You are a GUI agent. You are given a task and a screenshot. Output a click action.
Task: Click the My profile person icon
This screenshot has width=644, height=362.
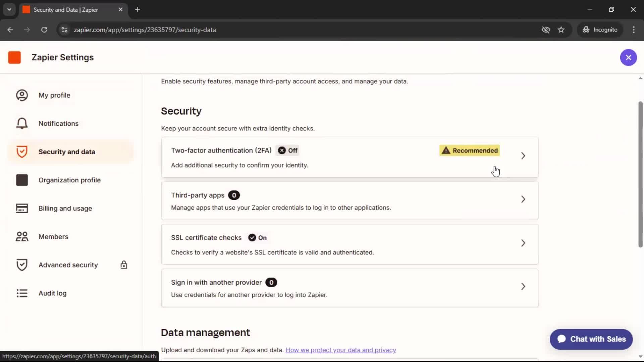click(22, 95)
